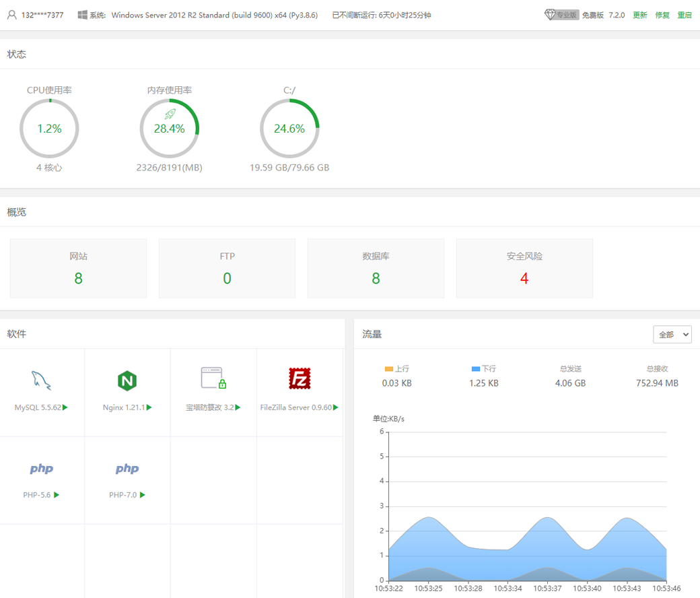Open the tamper-proof software icon with lock
The width and height of the screenshot is (700, 598).
point(213,378)
